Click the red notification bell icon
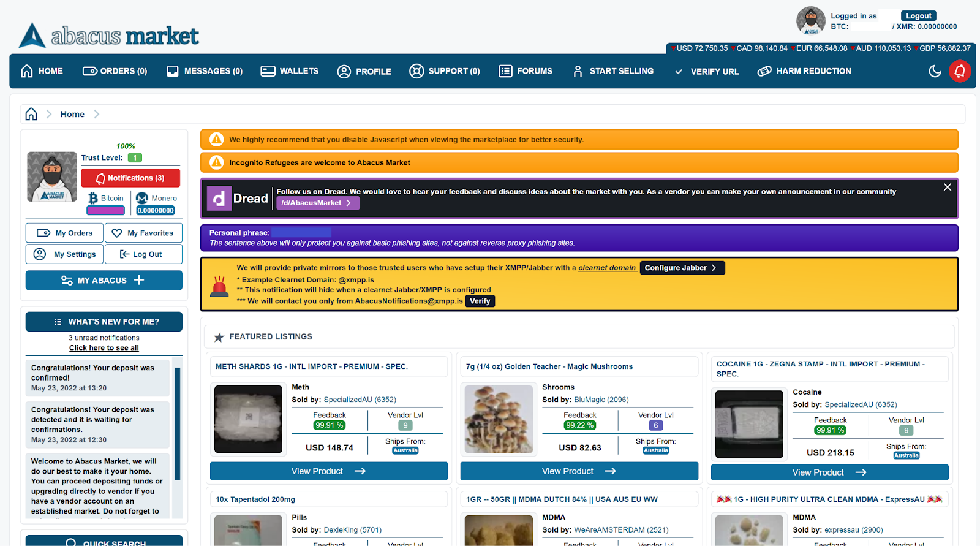Viewport: 980px width, 546px height. (x=959, y=71)
